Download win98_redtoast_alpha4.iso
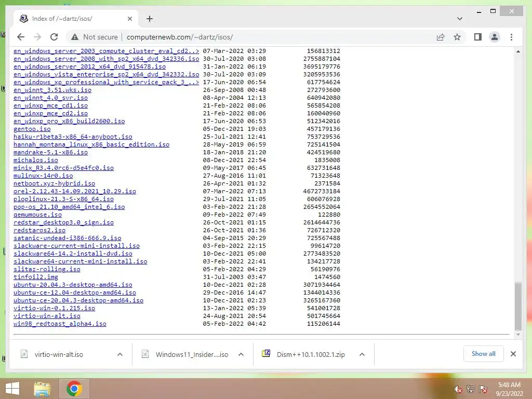The image size is (532, 399). pyautogui.click(x=60, y=324)
